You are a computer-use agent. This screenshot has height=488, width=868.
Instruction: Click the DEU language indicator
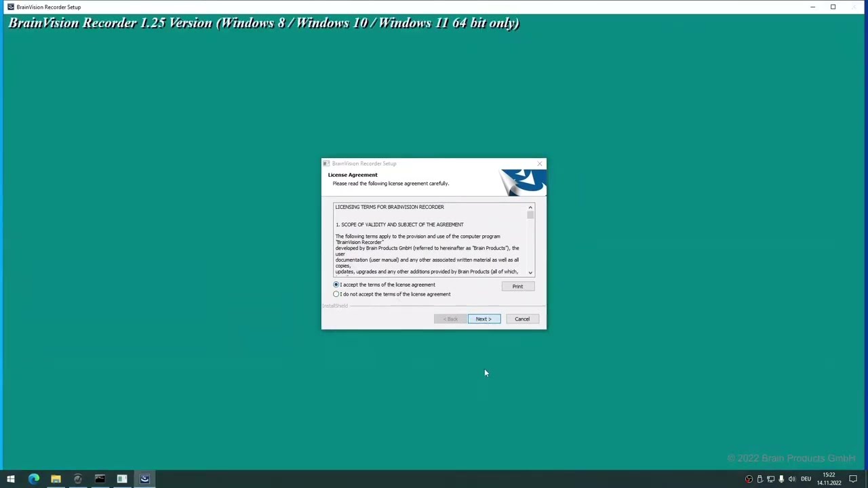point(806,479)
